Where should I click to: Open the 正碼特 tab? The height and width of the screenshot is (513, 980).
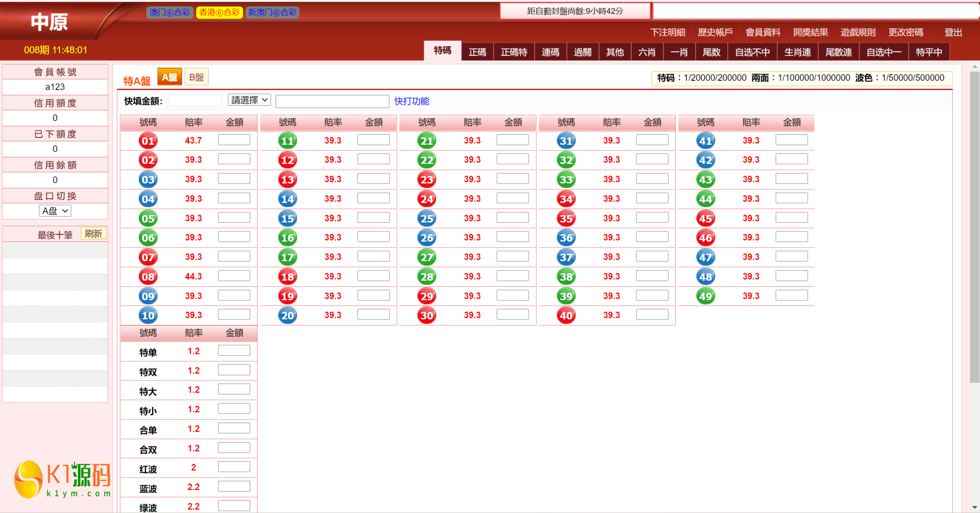(514, 52)
